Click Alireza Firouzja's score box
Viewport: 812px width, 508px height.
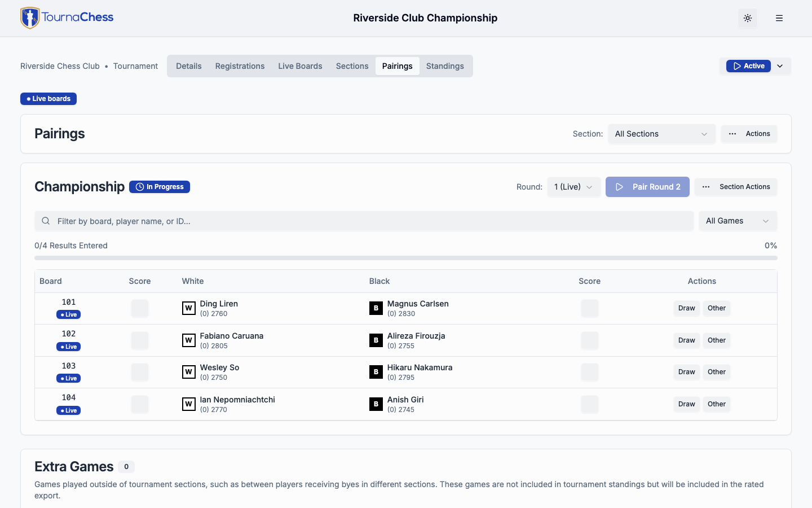[x=590, y=340]
